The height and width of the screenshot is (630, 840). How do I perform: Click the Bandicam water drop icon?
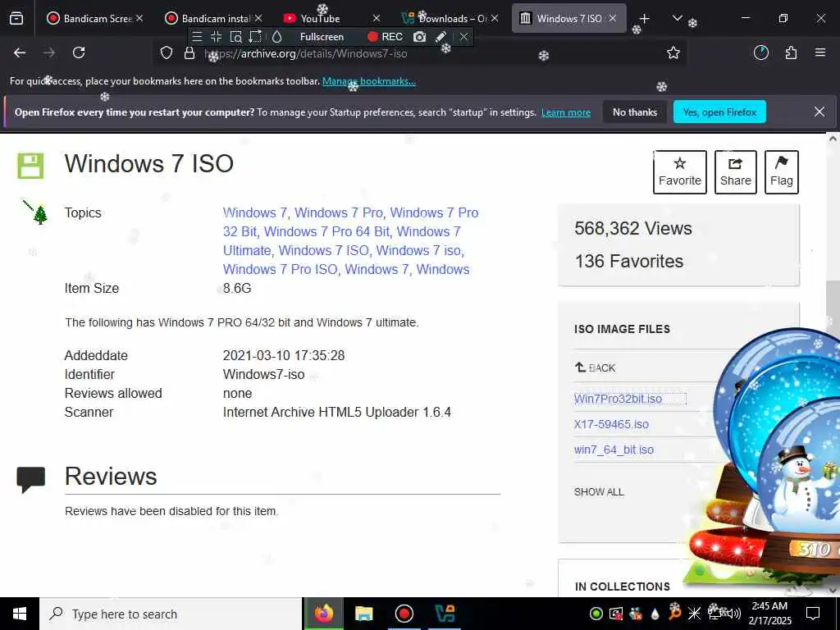[x=276, y=37]
